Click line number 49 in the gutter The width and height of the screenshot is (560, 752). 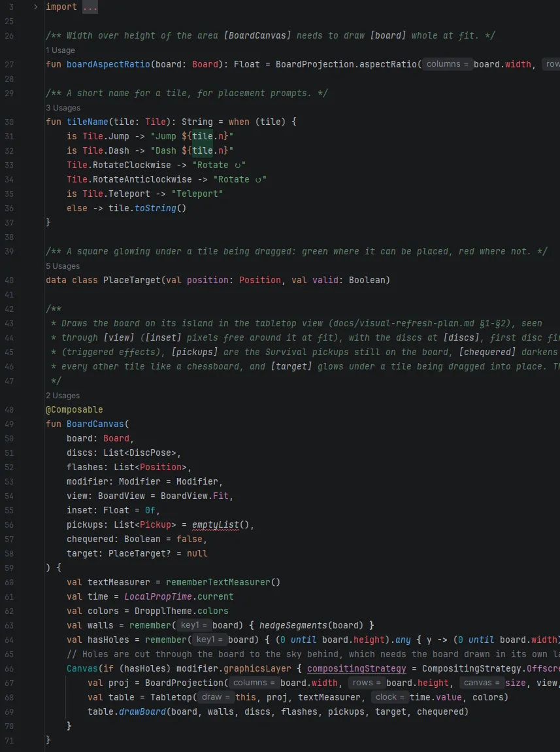9,424
